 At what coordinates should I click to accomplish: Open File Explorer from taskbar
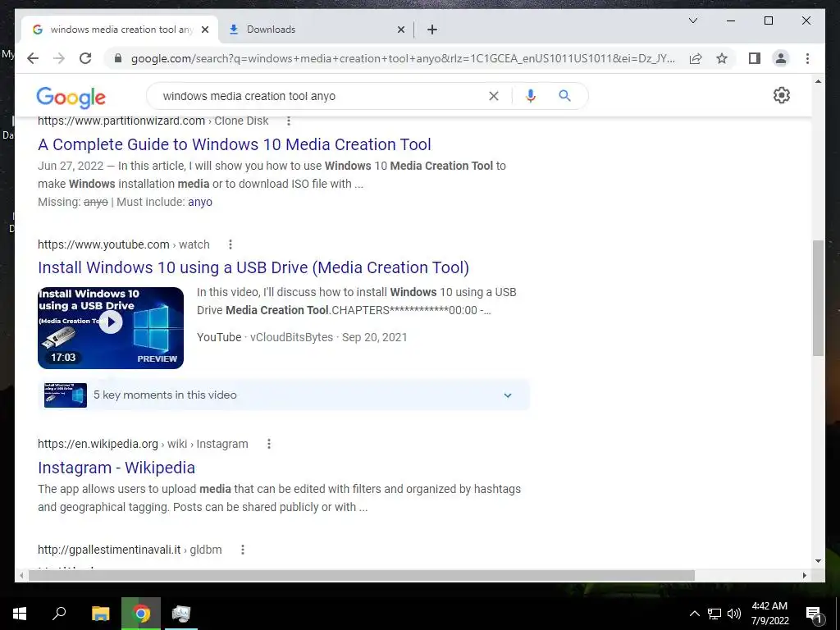coord(100,614)
